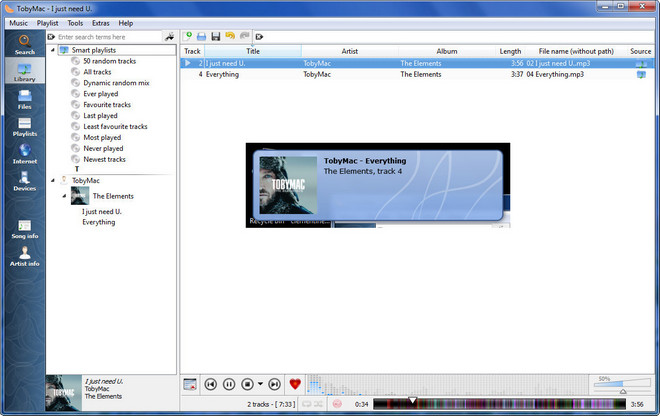Image resolution: width=660 pixels, height=416 pixels.
Task: Click source icon in I just need U. row
Action: point(641,64)
